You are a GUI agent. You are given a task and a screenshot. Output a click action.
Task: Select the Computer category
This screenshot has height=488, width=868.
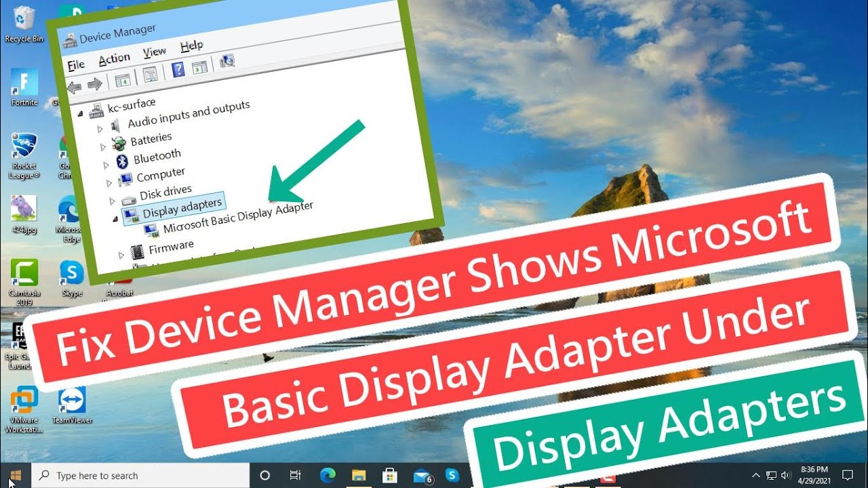coord(161,176)
